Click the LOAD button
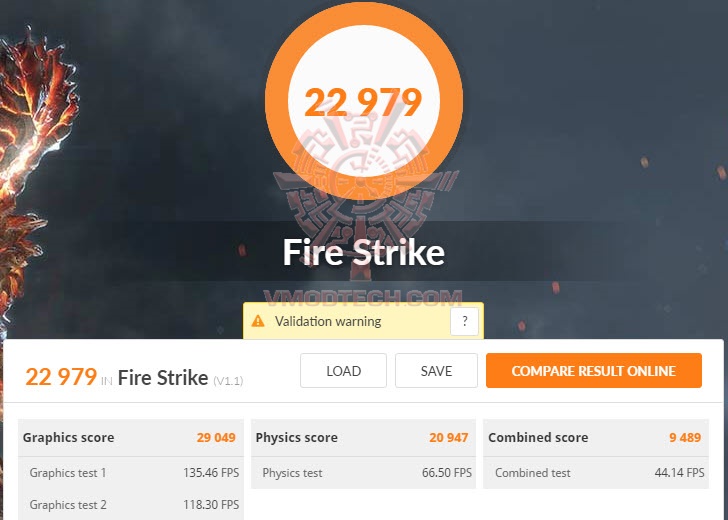The height and width of the screenshot is (520, 728). pos(343,370)
